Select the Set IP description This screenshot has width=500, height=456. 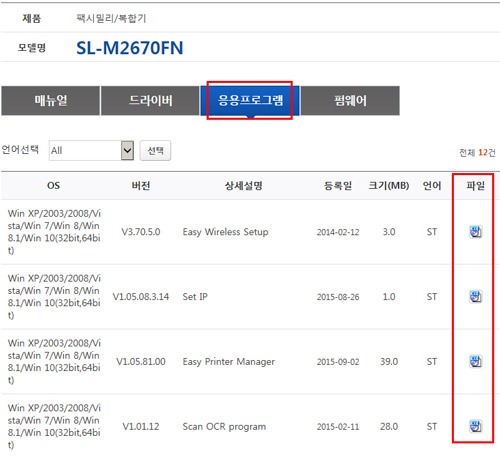coord(195,297)
